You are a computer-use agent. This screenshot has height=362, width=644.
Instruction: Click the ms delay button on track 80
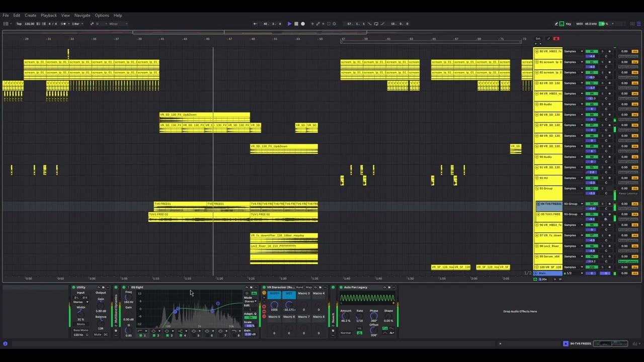pos(635,51)
